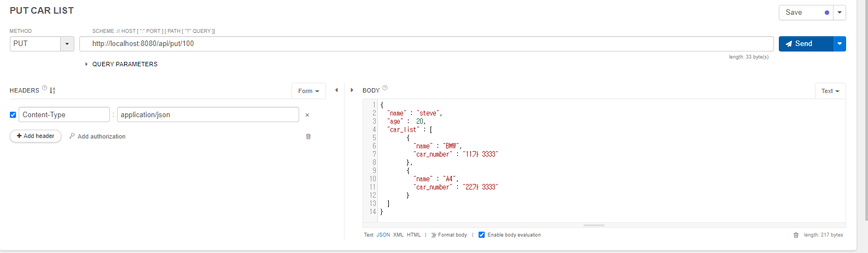Click Format body

coord(449,235)
